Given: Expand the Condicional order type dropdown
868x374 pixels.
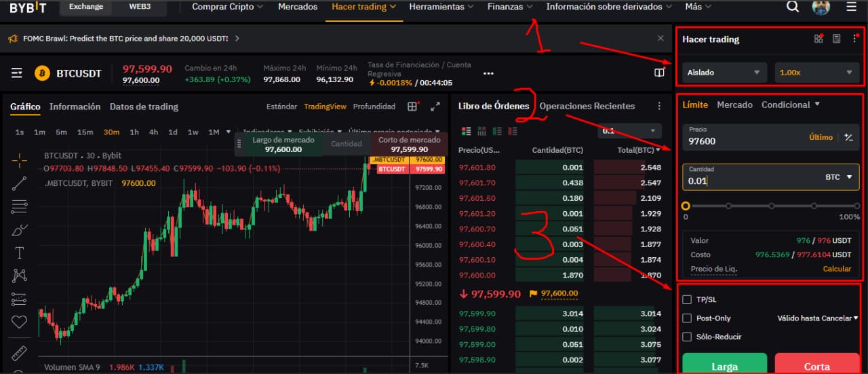Looking at the screenshot, I should (x=791, y=105).
